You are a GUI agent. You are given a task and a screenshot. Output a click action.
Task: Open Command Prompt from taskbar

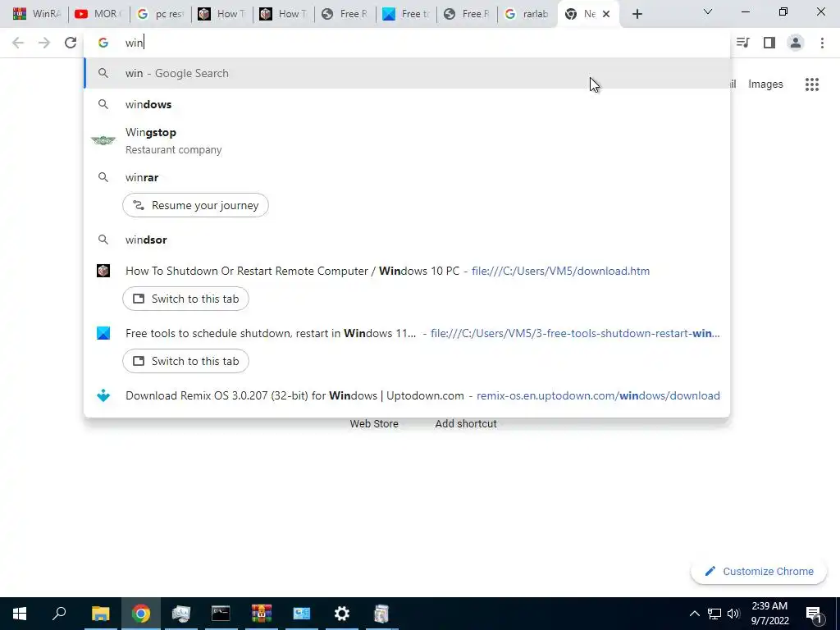[x=221, y=614]
